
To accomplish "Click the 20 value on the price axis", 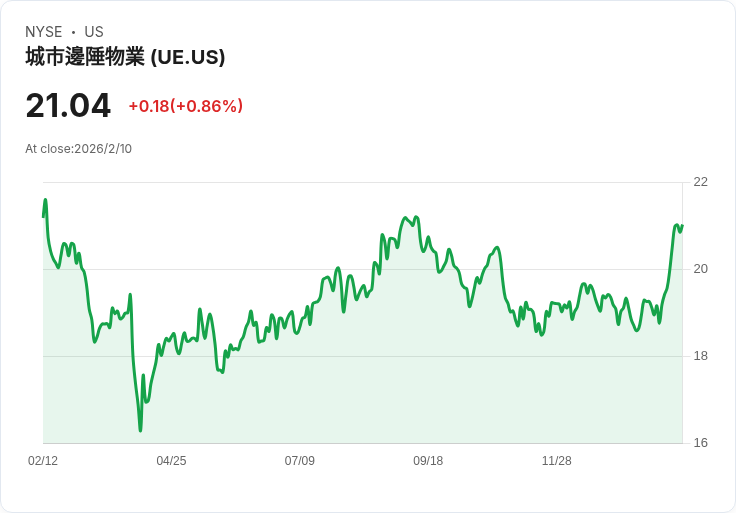I will (x=700, y=269).
